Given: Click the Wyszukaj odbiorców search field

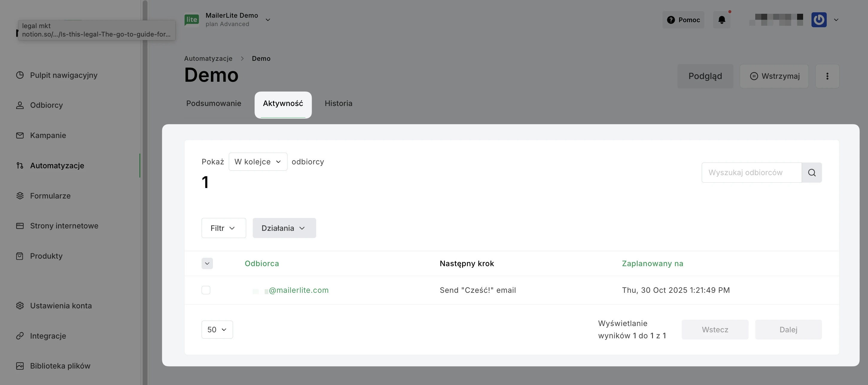Looking at the screenshot, I should pos(751,173).
